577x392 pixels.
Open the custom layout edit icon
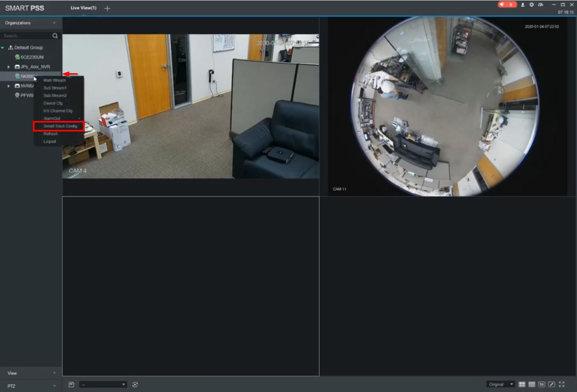(x=551, y=384)
